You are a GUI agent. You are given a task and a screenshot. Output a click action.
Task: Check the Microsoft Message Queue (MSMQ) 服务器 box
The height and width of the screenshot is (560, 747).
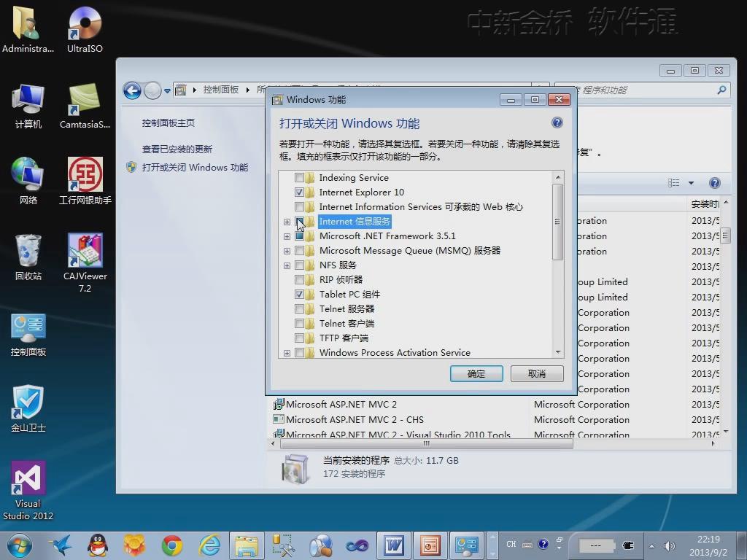point(299,251)
